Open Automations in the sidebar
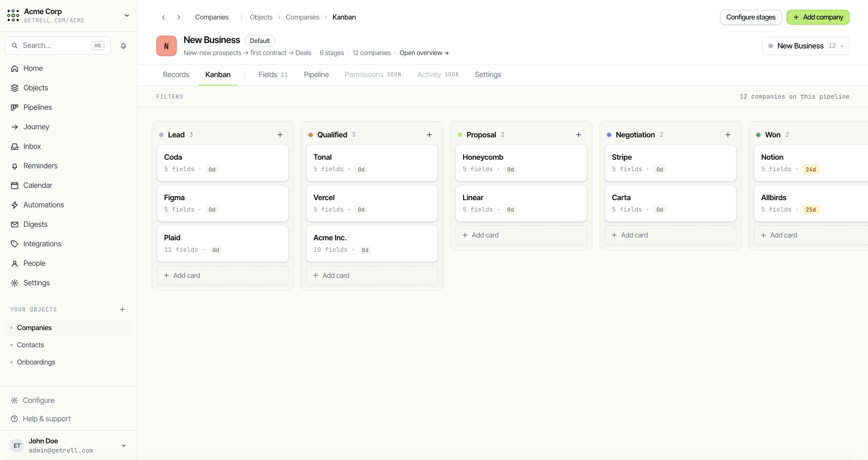The height and width of the screenshot is (460, 868). [69, 205]
